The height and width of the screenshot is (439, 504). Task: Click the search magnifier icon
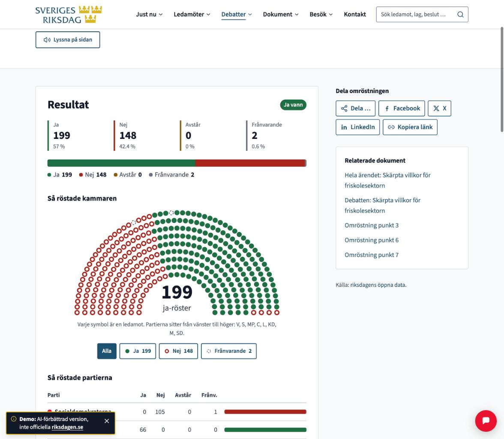coord(460,15)
